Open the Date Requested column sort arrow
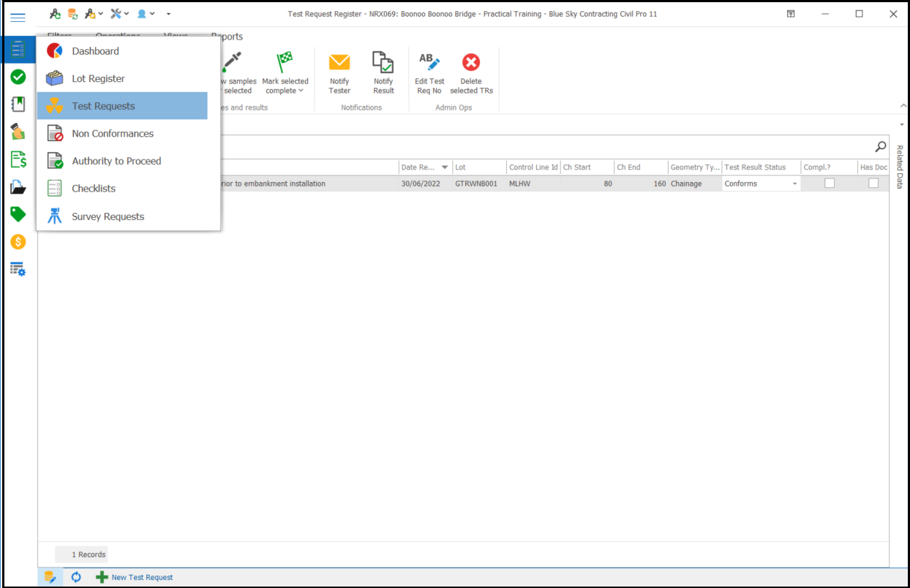The width and height of the screenshot is (910, 588). (445, 167)
